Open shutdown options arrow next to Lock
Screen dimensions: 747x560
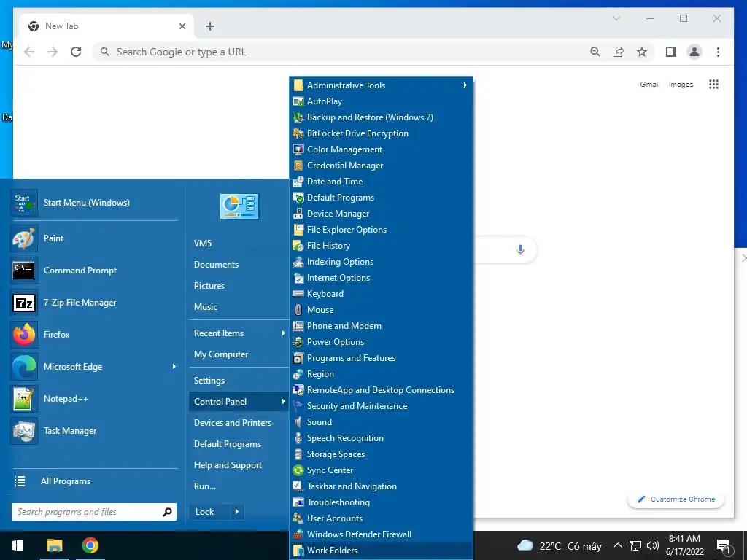(x=237, y=512)
